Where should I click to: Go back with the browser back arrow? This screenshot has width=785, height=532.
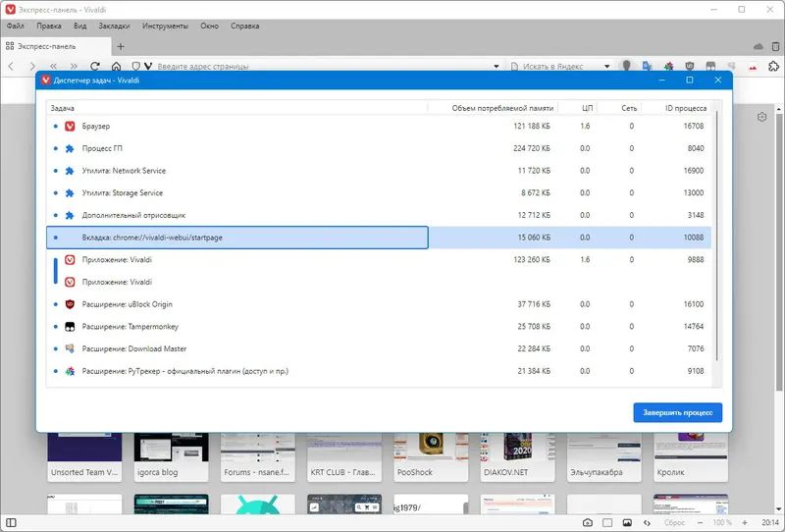coord(11,66)
